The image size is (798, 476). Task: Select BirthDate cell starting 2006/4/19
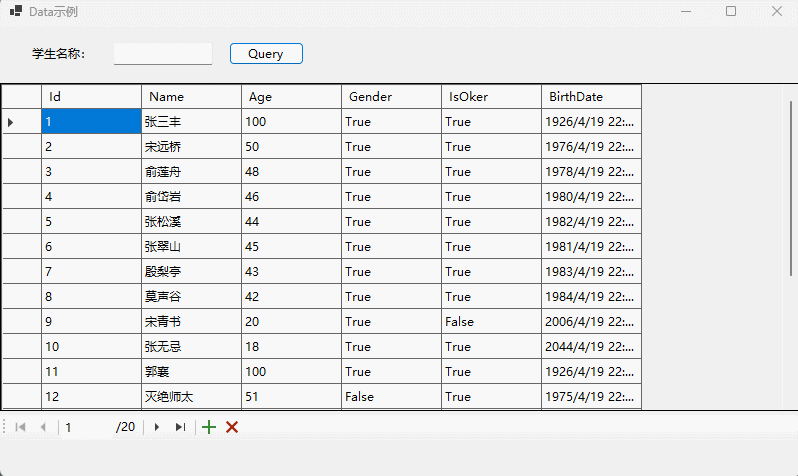pos(591,321)
